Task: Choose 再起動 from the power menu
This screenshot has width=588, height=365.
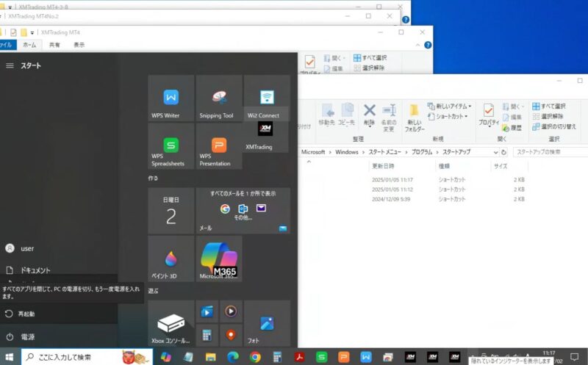Action: (x=59, y=314)
